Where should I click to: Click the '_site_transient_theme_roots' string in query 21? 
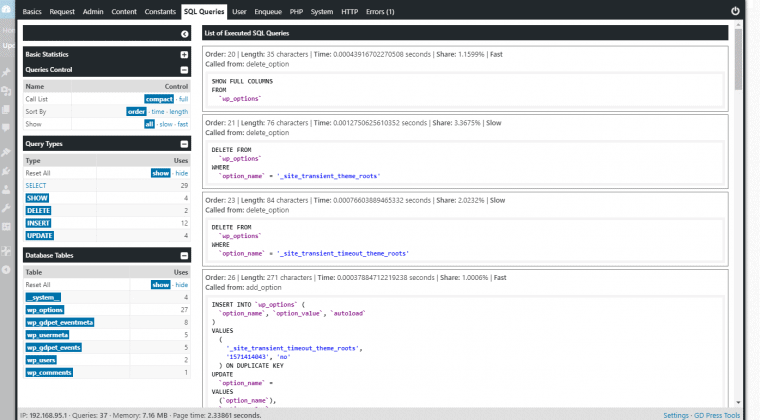point(329,176)
